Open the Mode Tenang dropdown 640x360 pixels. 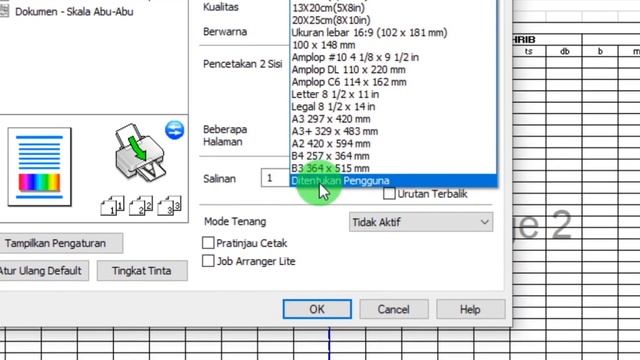click(421, 222)
